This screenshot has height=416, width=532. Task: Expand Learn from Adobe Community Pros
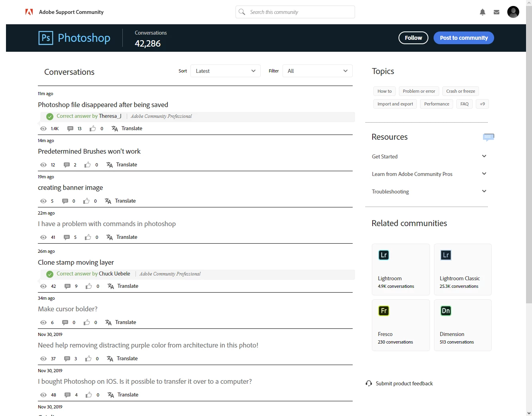coord(430,174)
